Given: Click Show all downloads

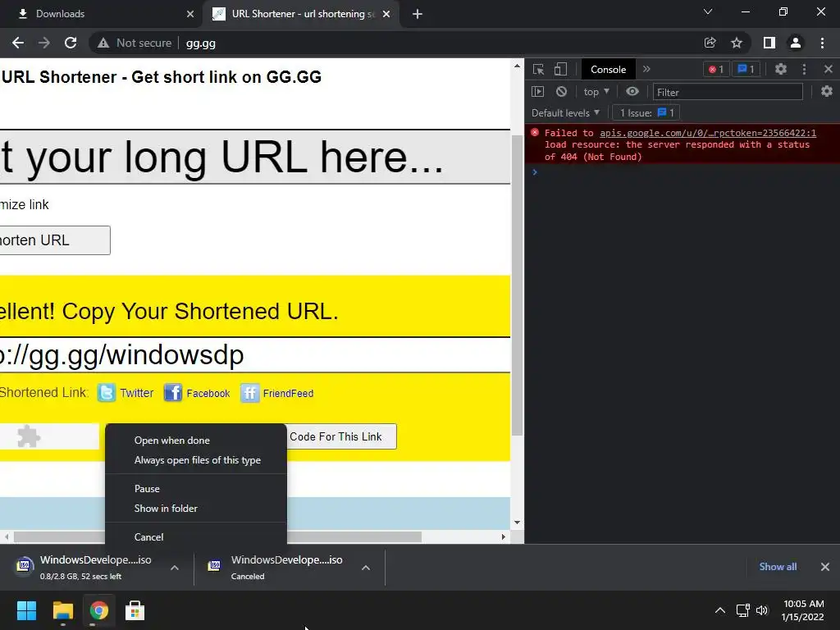Looking at the screenshot, I should point(778,567).
